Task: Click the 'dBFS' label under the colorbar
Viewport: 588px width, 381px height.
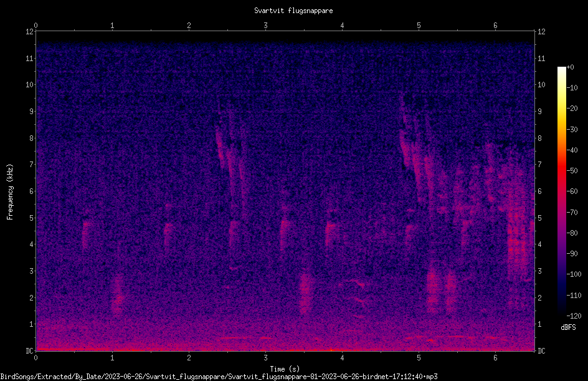Action: coord(568,327)
